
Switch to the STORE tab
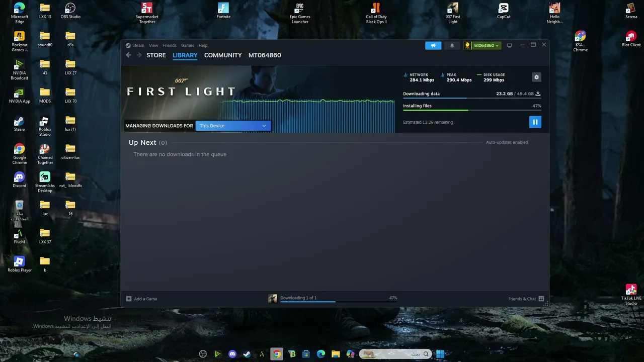[156, 55]
